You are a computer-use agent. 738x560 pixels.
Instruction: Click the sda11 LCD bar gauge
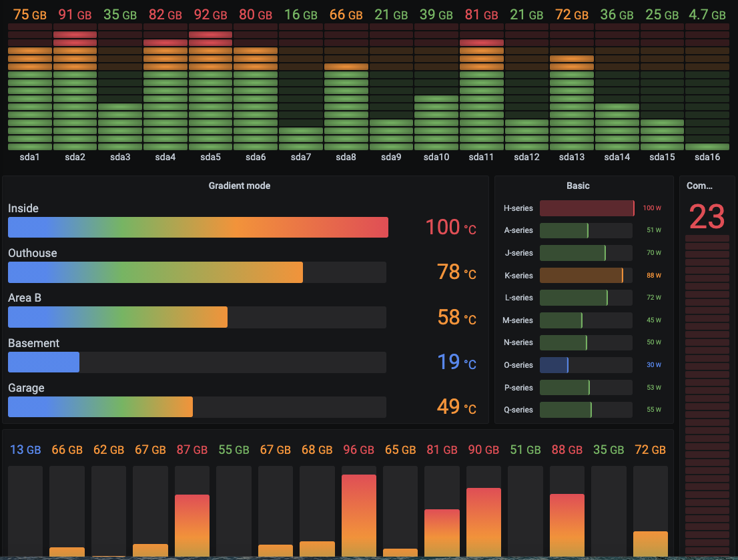(482, 87)
